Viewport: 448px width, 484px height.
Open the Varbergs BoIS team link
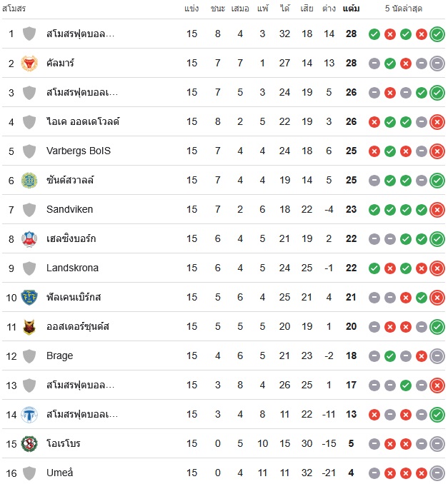pyautogui.click(x=79, y=151)
